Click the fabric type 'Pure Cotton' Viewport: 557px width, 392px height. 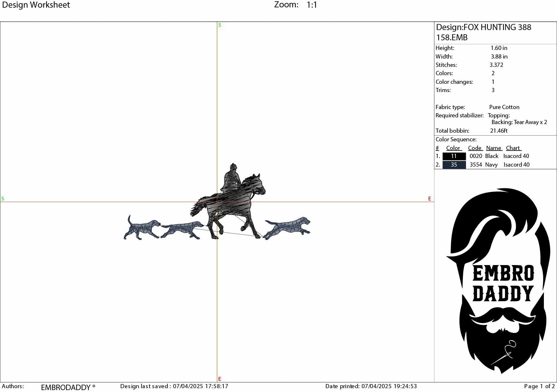click(x=504, y=107)
